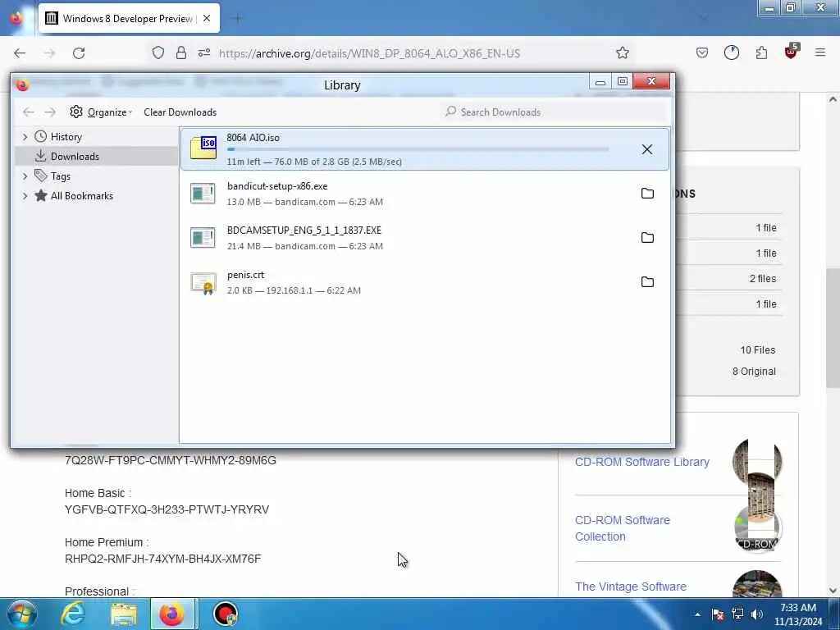Image resolution: width=840 pixels, height=630 pixels.
Task: Click the Home Premium product key text
Action: point(163,559)
